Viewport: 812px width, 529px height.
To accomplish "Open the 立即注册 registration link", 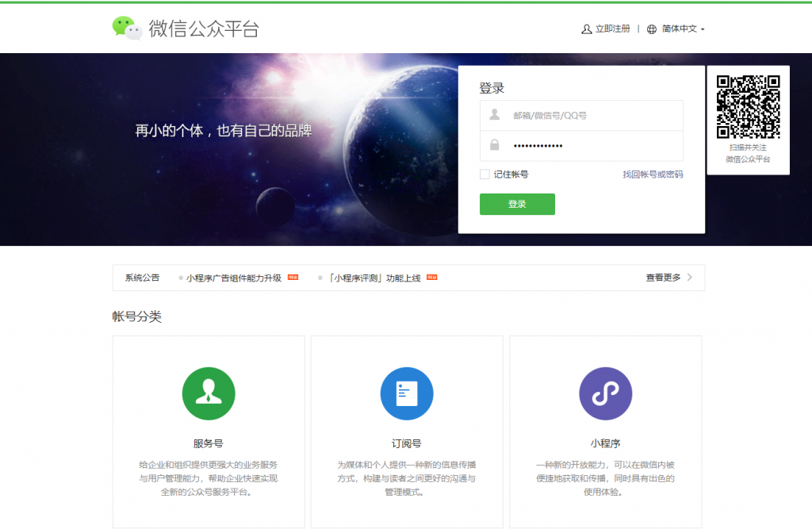I will 613,29.
